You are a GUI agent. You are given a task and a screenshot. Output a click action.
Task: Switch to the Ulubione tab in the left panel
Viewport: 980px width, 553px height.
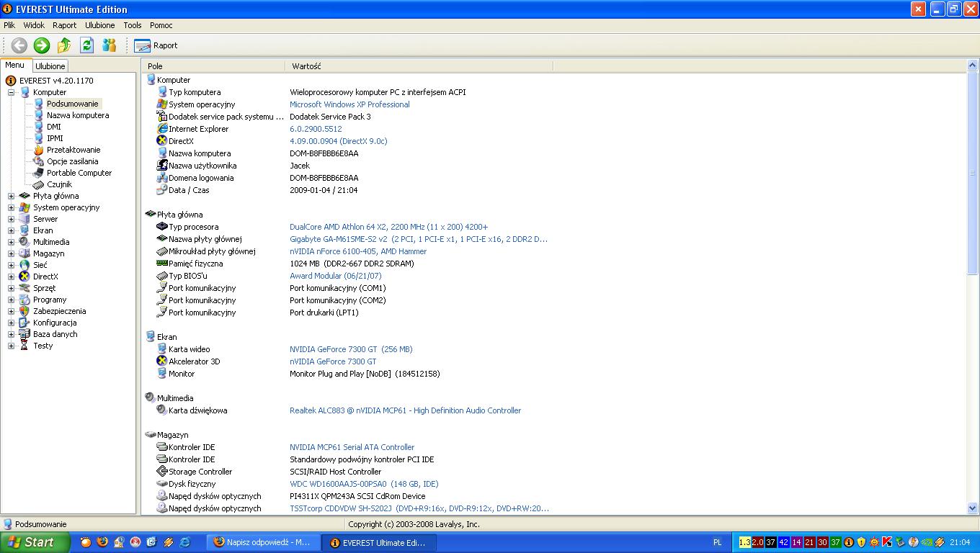tap(50, 66)
